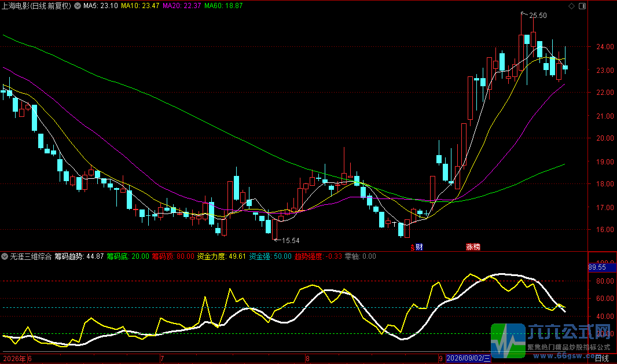Select the MA60 moving average label
Image resolution: width=617 pixels, height=364 pixels.
(223, 6)
